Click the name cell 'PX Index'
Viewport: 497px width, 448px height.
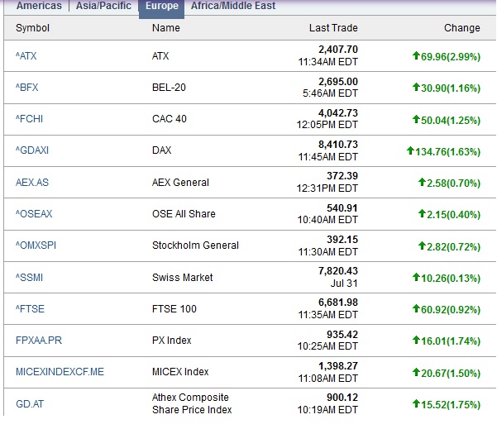(x=172, y=341)
